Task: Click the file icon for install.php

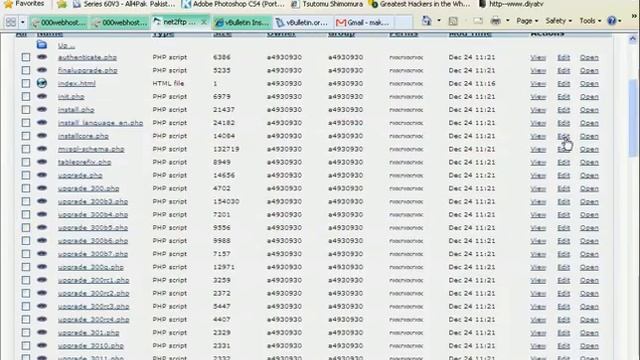Action: [x=42, y=109]
